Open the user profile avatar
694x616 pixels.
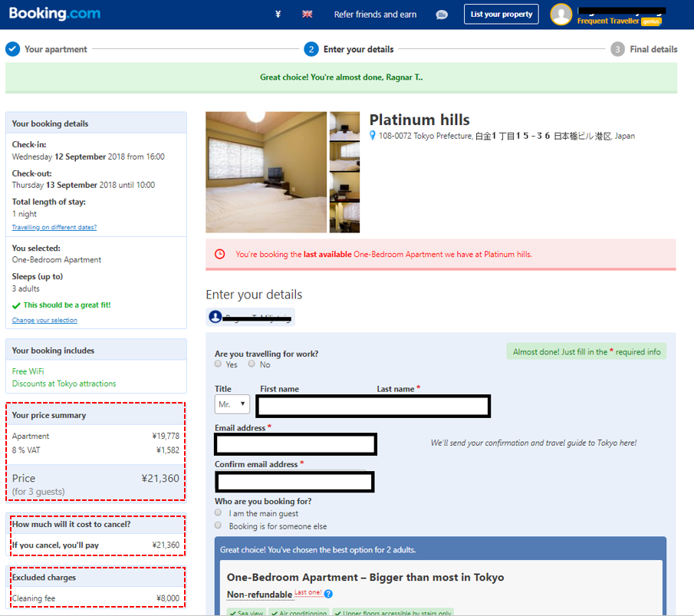[x=561, y=14]
